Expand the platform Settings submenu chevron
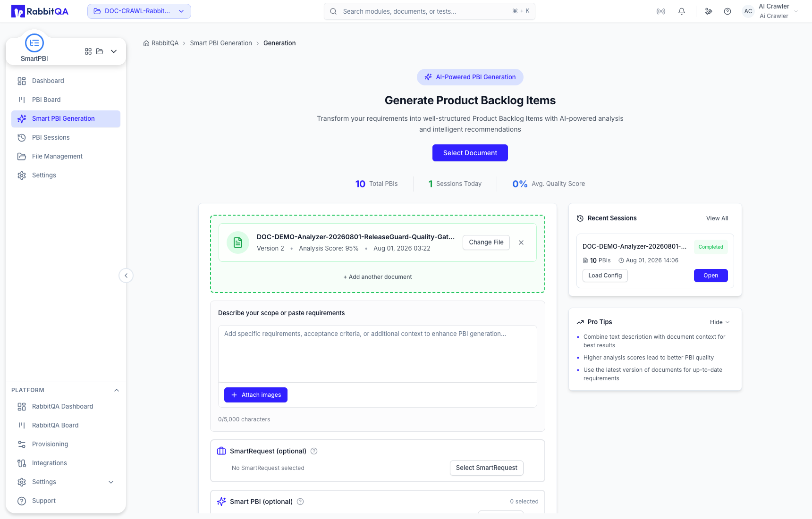Viewport: 812px width, 519px height. 111,482
